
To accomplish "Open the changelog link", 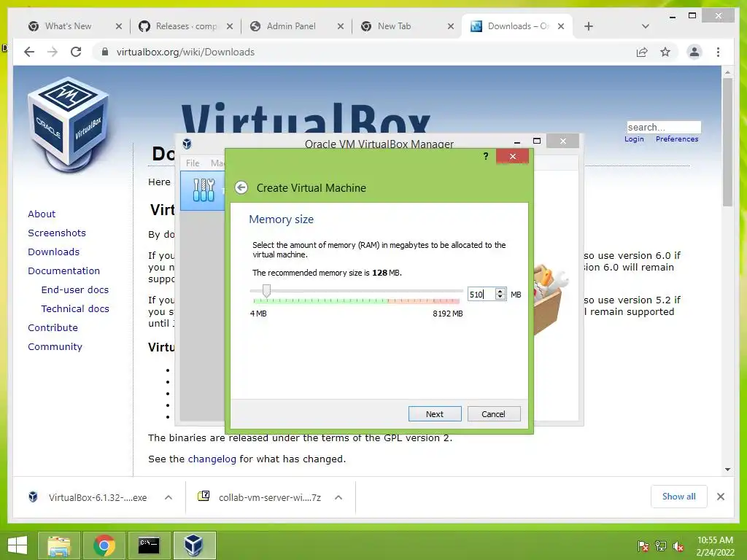I will pos(212,459).
